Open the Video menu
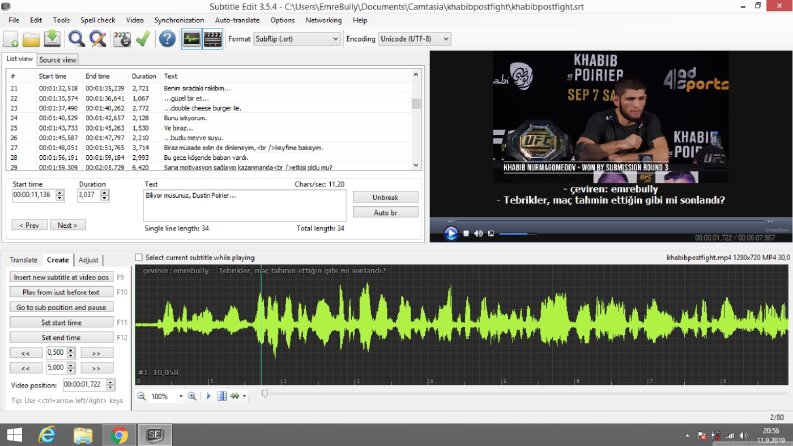 coord(135,20)
